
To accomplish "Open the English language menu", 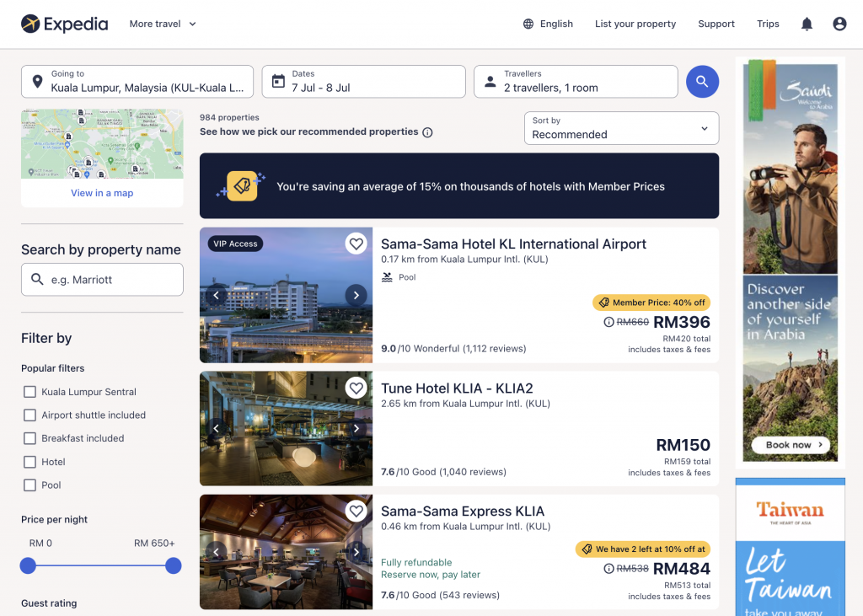I will tap(548, 24).
